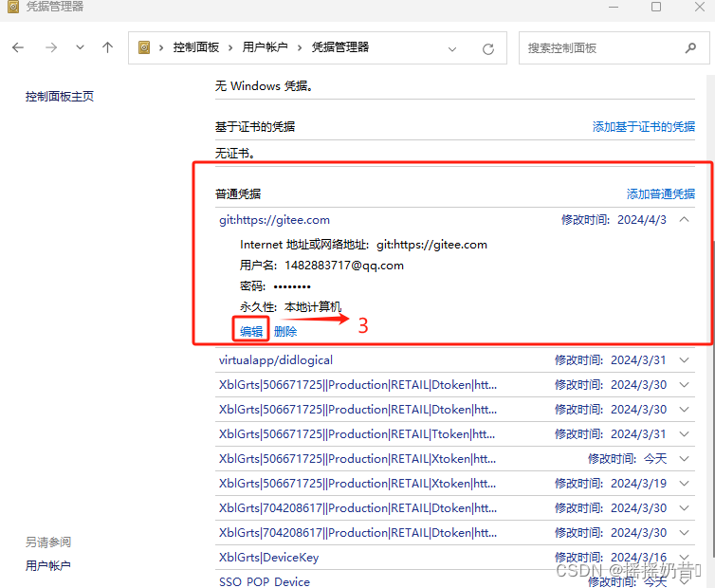Screen dimensions: 715x588
Task: Refresh the Credential Manager page
Action: point(488,48)
